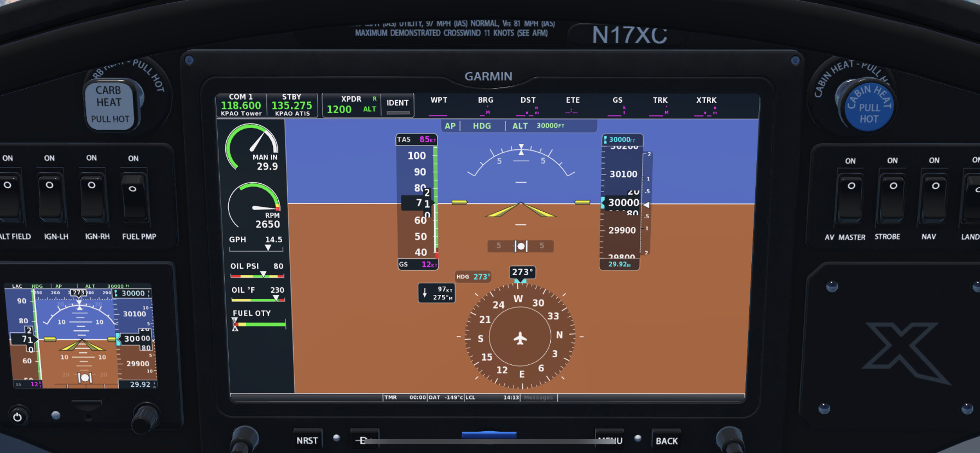Click the MAN IN 29.9 value
The width and height of the screenshot is (980, 453).
point(267,167)
